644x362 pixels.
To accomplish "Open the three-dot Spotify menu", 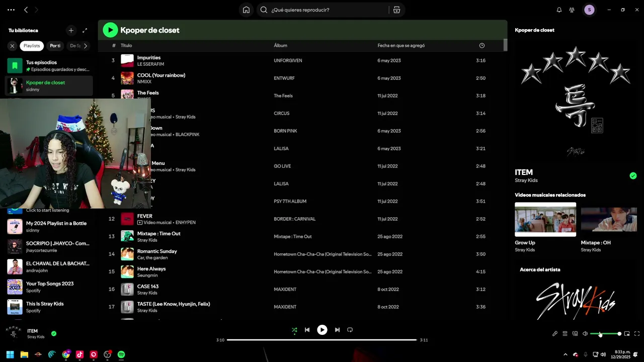I will point(11,10).
